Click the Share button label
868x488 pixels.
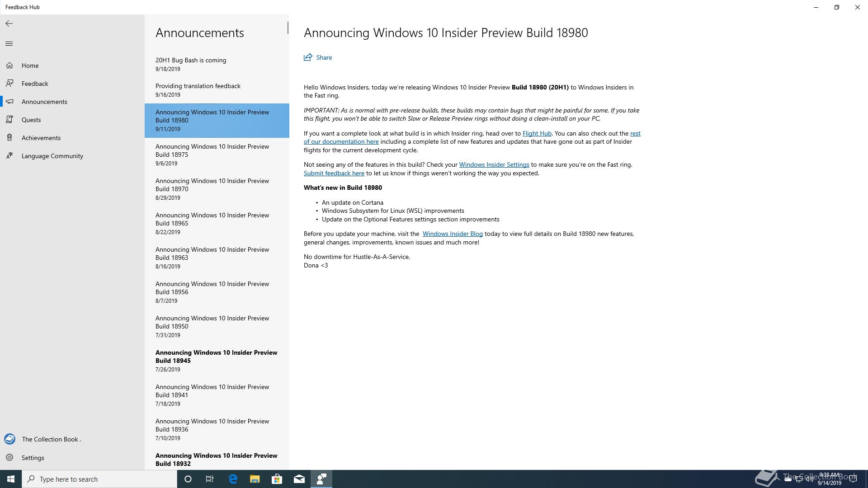[324, 57]
